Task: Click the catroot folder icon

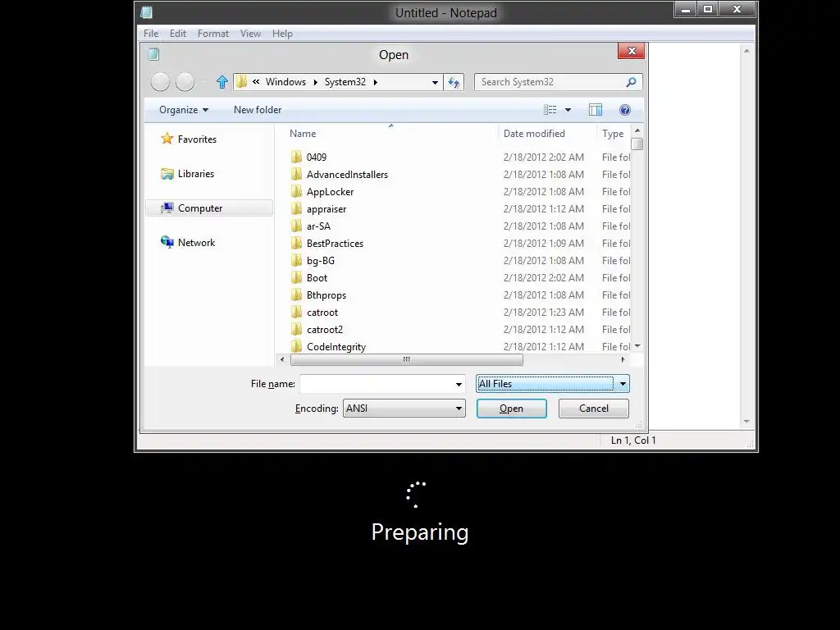Action: pyautogui.click(x=296, y=312)
